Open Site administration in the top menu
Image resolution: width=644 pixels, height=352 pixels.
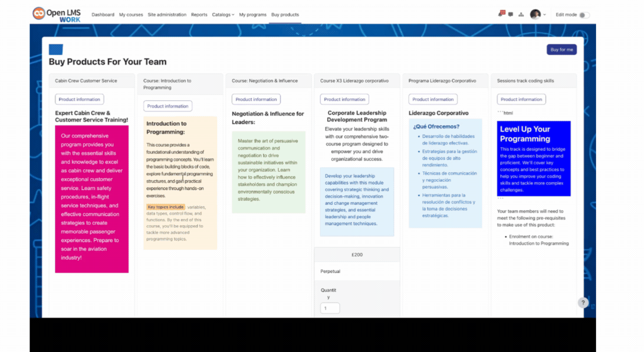click(x=167, y=15)
